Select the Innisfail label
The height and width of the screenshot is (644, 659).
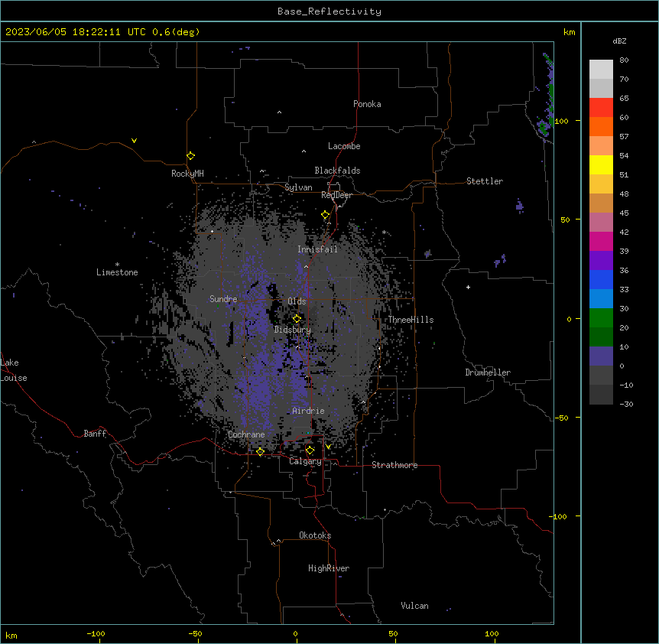[x=317, y=249]
